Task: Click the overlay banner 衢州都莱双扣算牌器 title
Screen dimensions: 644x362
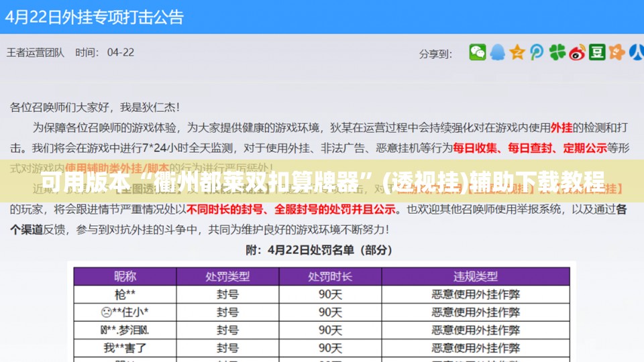Action: [323, 181]
